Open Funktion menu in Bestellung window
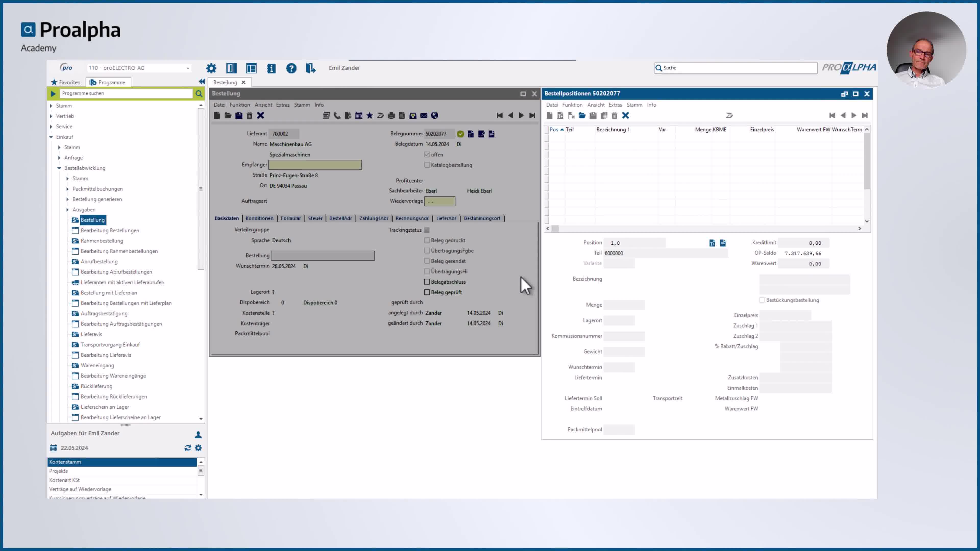980x551 pixels. (240, 105)
